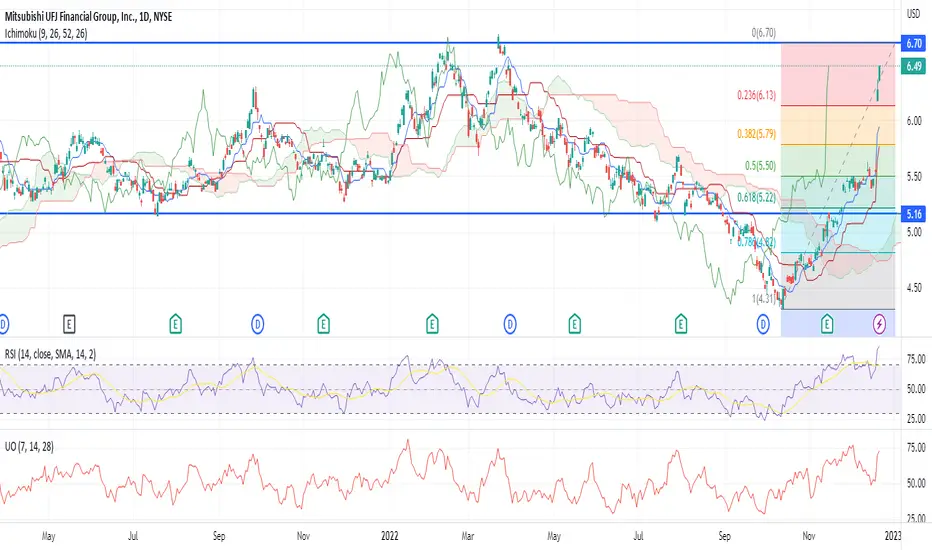Image resolution: width=932 pixels, height=550 pixels.
Task: Open the green earnings marker near August 2021
Action: pos(175,324)
